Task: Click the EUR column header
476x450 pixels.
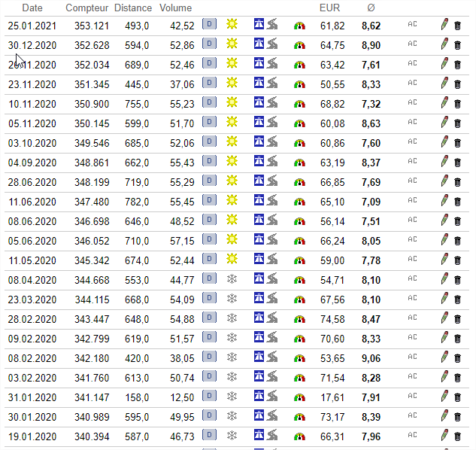Action: point(329,8)
